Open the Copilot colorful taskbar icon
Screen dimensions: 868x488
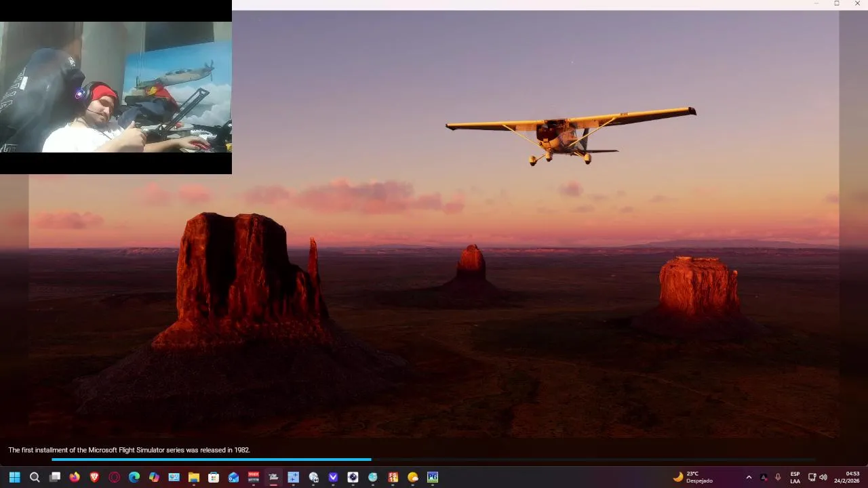pos(154,477)
